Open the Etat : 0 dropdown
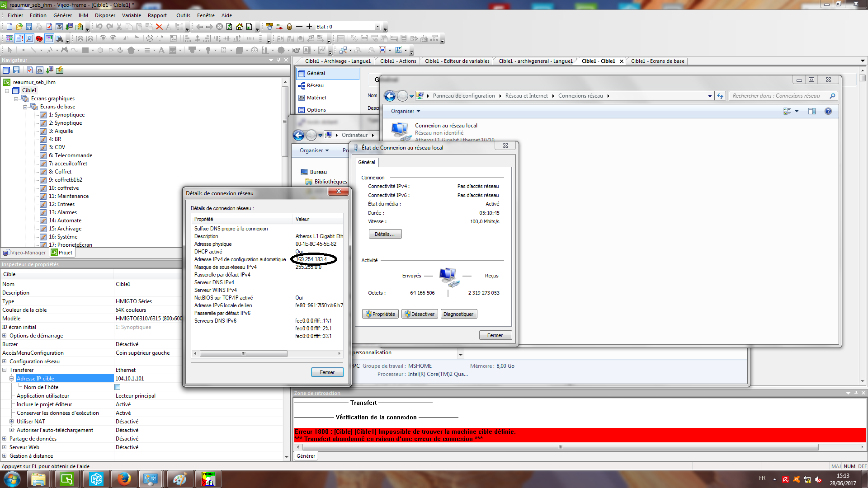 pos(377,27)
